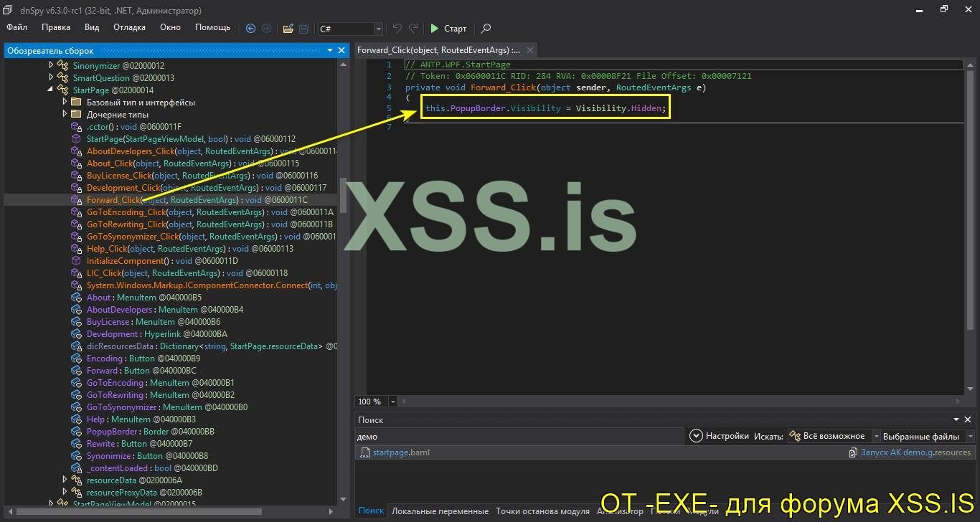
Task: Select the Development : Hyperlink field
Action: tap(156, 333)
